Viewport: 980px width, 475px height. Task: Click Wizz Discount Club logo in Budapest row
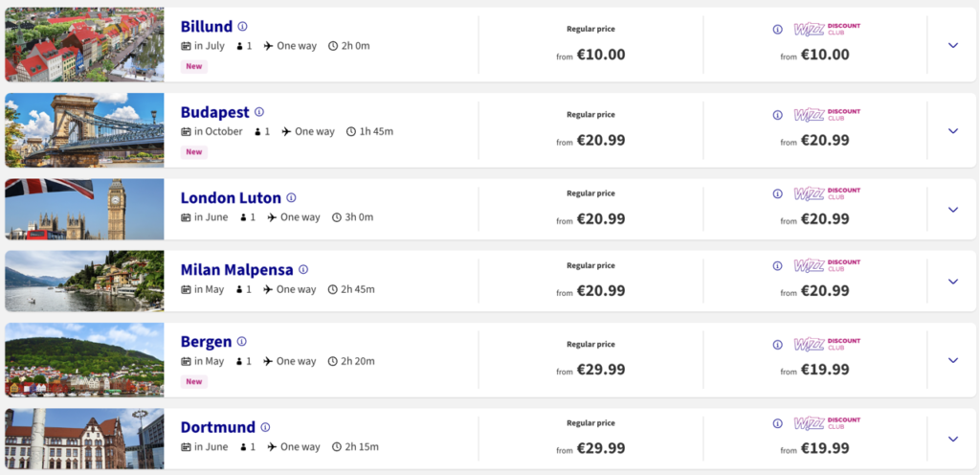pyautogui.click(x=826, y=114)
